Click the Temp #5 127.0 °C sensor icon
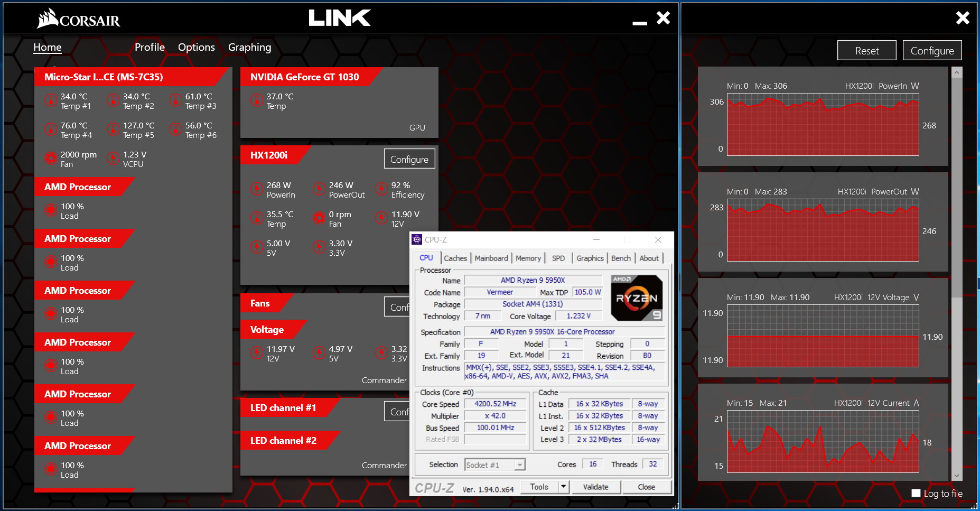Screen dimensions: 980x511 tap(113, 129)
